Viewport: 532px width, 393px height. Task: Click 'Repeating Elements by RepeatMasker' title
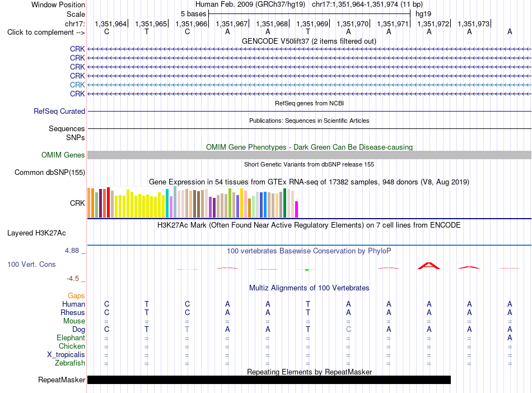click(x=310, y=372)
